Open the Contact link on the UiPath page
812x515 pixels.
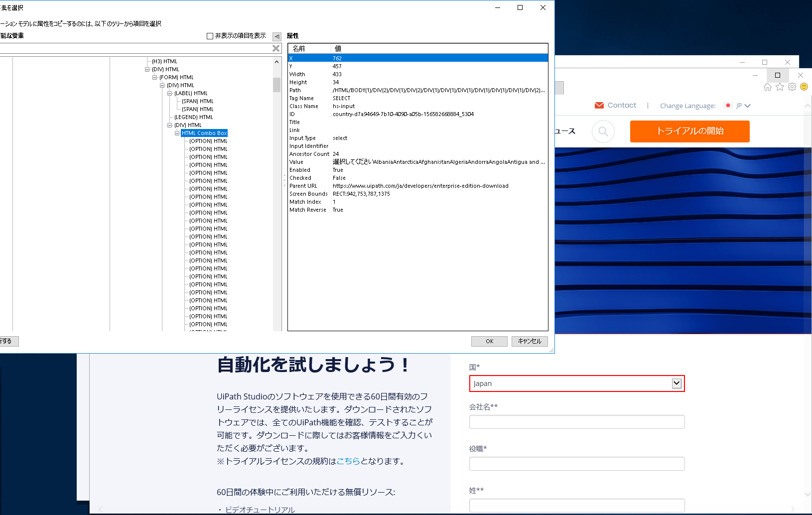[616, 106]
